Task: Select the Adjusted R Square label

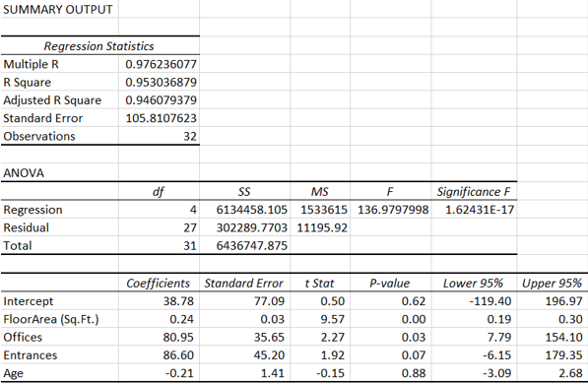Action: coord(52,100)
